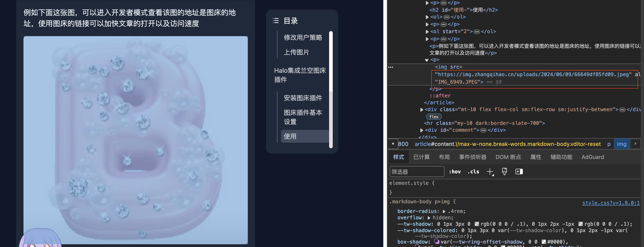Go to 图床插件基本设置 section
Viewport: 644px width, 247px height.
point(303,117)
